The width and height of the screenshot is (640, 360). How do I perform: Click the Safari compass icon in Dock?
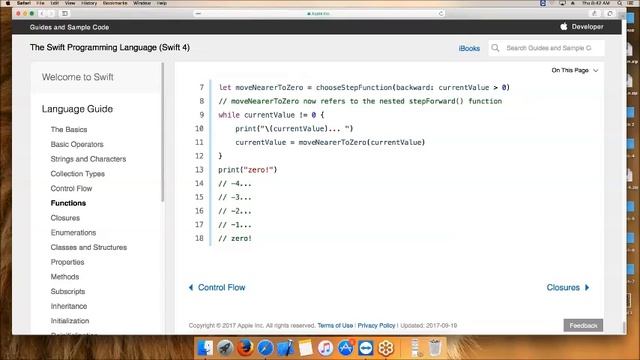[x=265, y=348]
